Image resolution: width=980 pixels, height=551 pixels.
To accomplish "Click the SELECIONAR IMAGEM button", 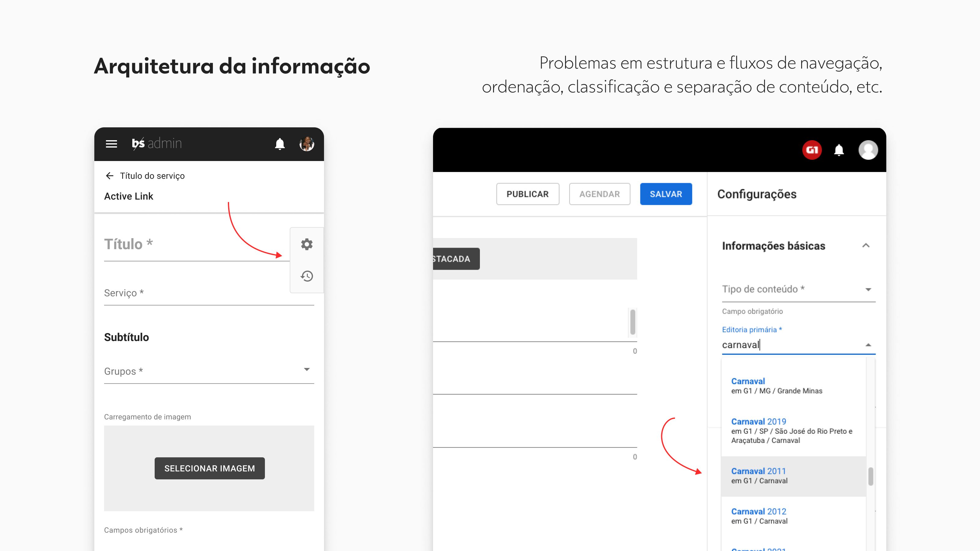I will (209, 468).
